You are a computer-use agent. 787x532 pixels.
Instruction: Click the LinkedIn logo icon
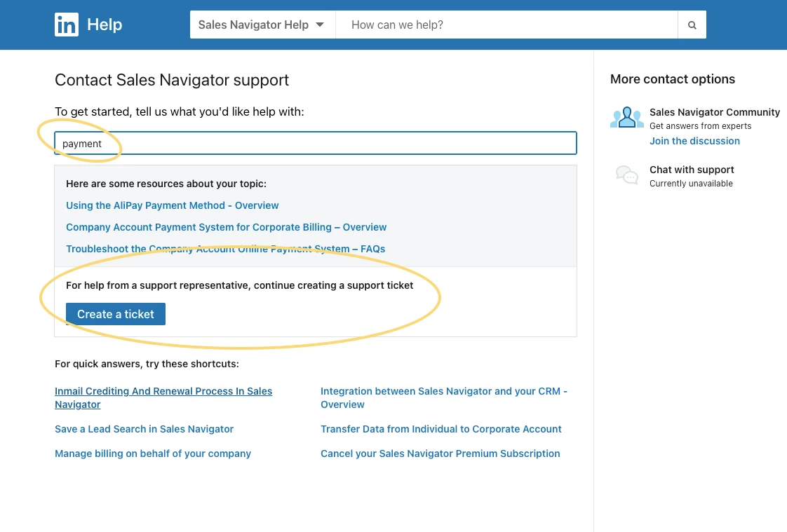click(x=66, y=25)
